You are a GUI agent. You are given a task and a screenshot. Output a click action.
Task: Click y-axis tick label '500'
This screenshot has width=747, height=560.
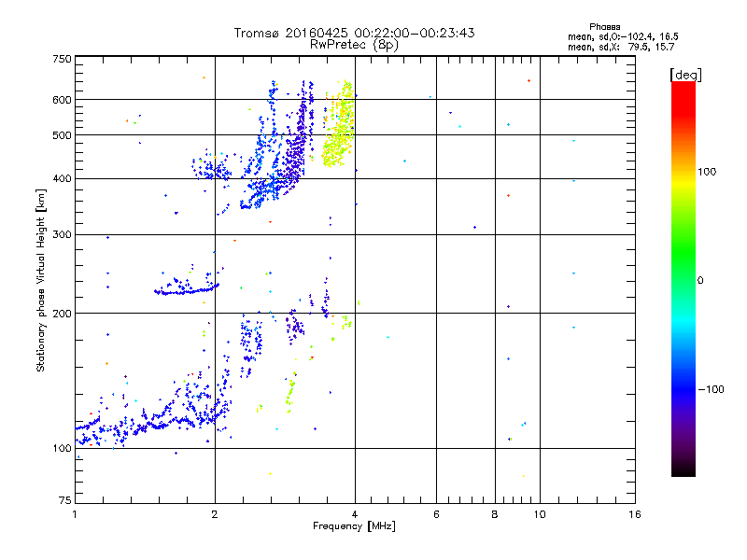(63, 135)
